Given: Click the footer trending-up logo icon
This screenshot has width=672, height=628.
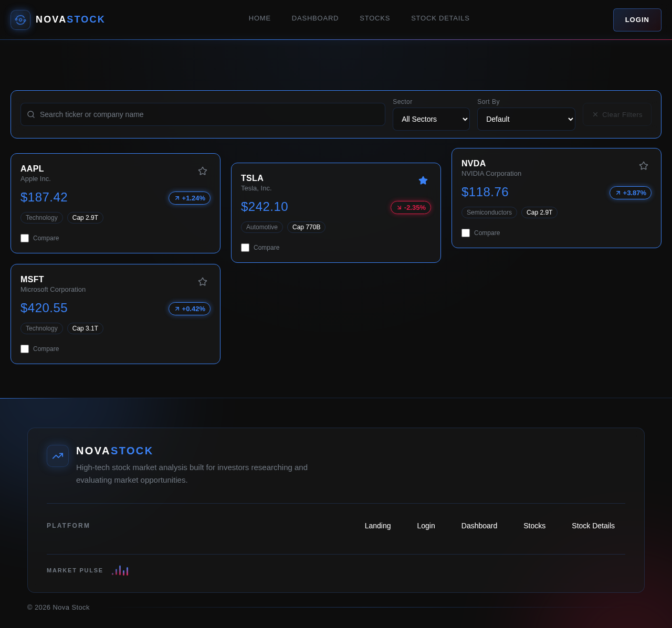Looking at the screenshot, I should (58, 456).
